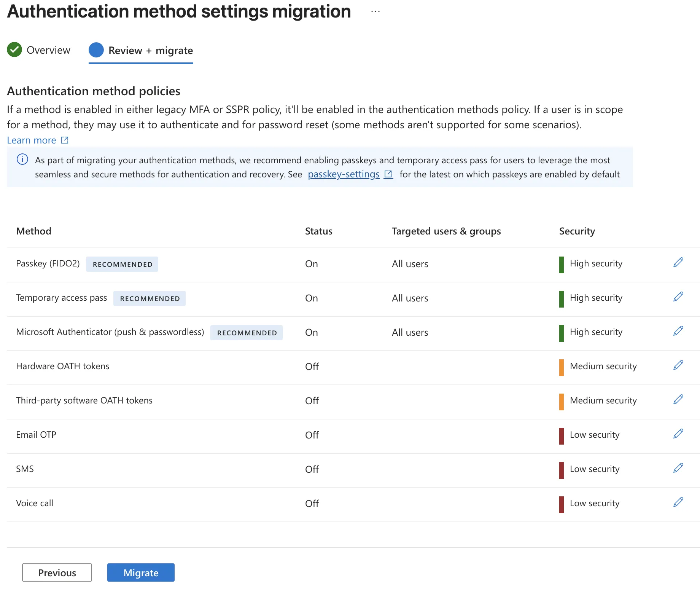Click the Migrate button
This screenshot has height=590, width=700.
click(141, 572)
